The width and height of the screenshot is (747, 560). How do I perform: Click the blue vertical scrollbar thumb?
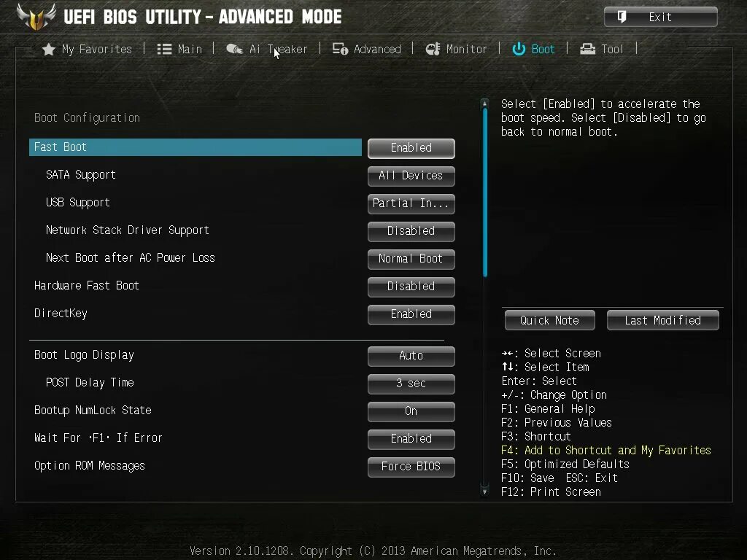pyautogui.click(x=485, y=192)
